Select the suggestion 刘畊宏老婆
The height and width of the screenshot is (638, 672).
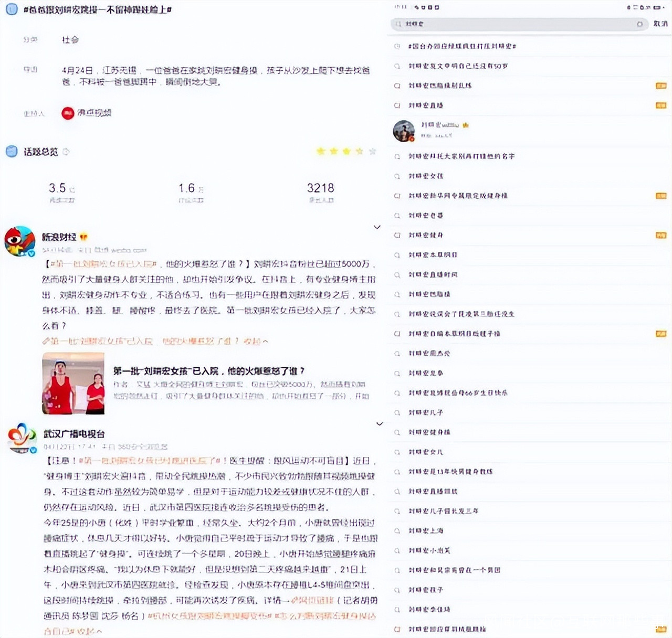pos(426,216)
